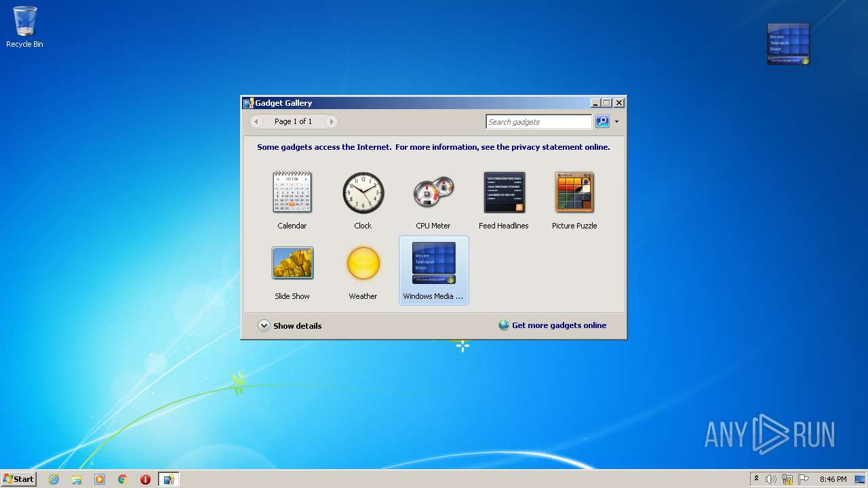Go to previous gadget page
Screen dimensions: 868x488
pos(256,121)
